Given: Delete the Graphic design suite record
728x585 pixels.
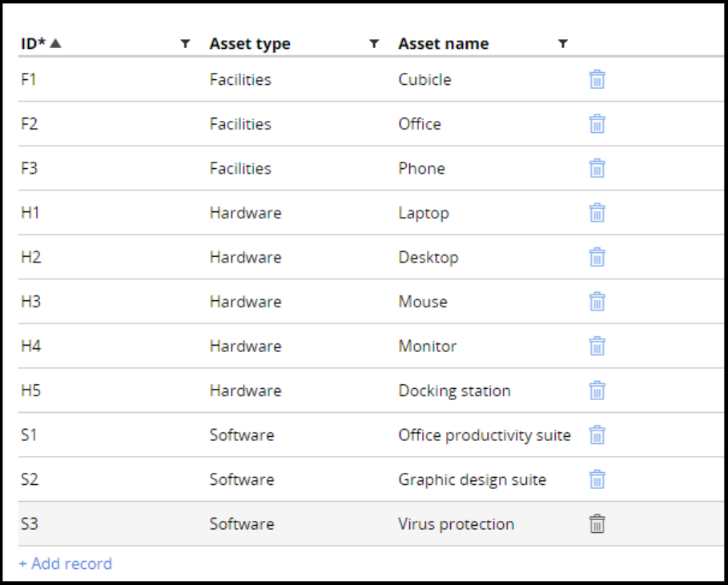Looking at the screenshot, I should pos(597,479).
